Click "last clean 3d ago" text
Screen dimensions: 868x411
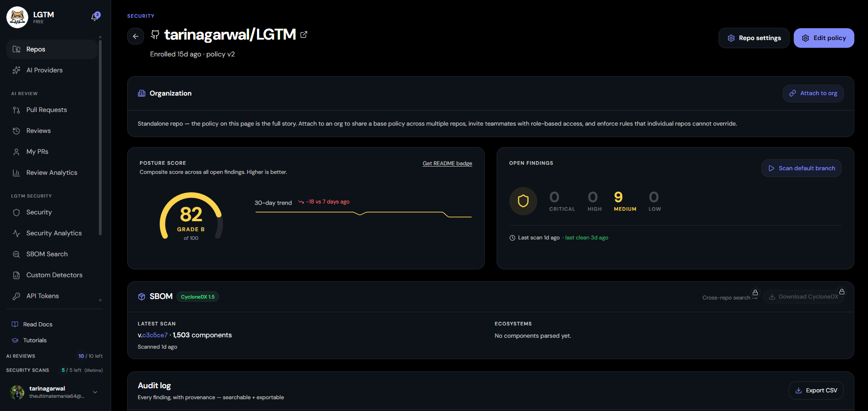587,238
